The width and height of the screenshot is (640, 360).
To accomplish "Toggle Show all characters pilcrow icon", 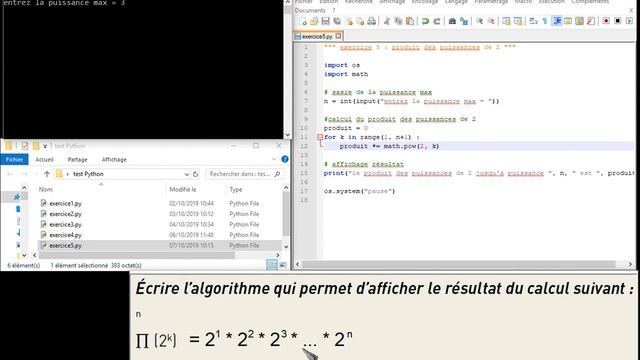I will pos(544,21).
